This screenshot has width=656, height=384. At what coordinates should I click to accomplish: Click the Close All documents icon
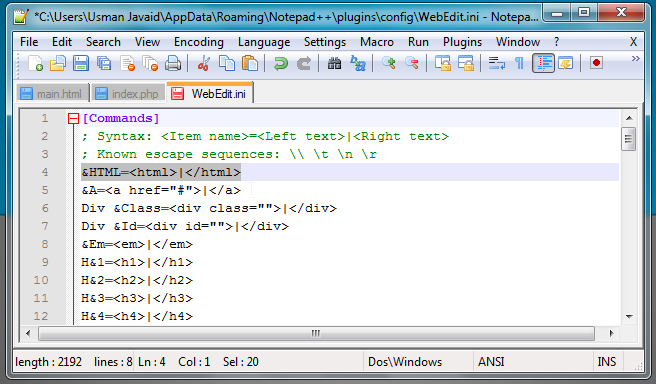coord(150,64)
